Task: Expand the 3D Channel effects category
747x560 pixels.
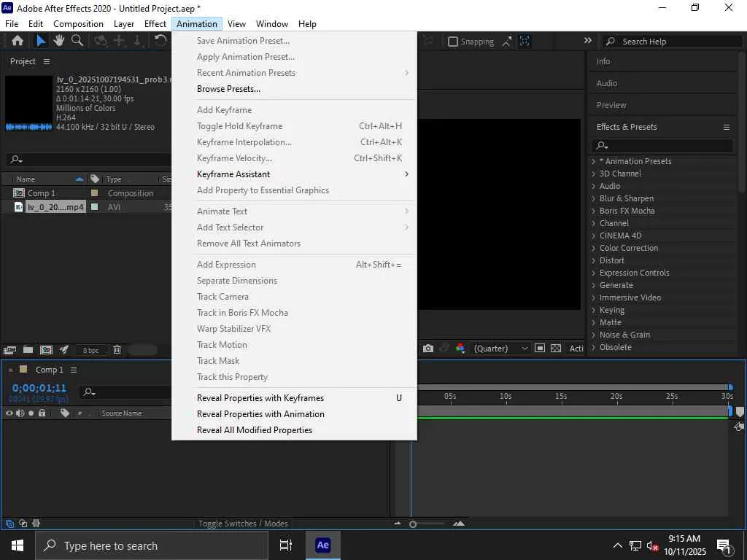Action: (x=594, y=174)
